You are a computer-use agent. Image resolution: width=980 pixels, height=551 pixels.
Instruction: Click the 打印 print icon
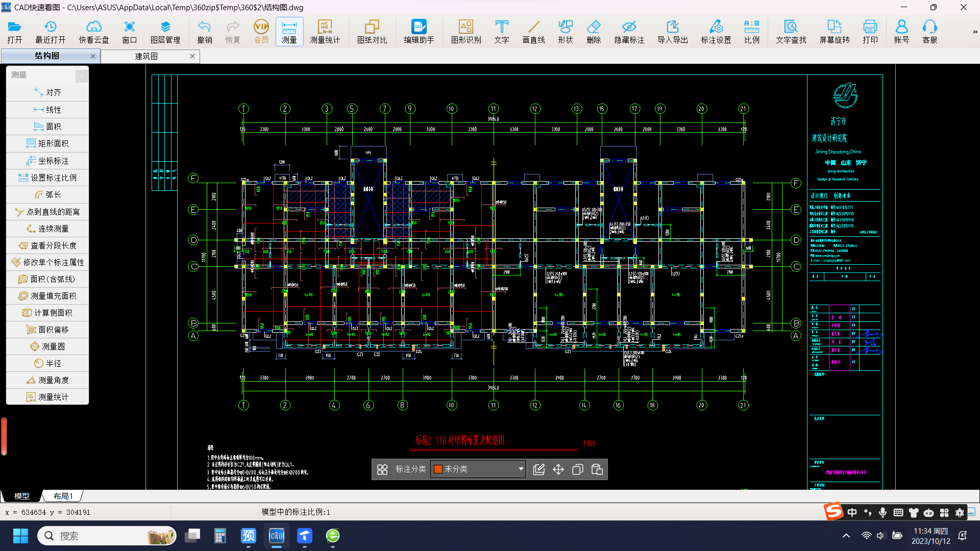[x=870, y=32]
